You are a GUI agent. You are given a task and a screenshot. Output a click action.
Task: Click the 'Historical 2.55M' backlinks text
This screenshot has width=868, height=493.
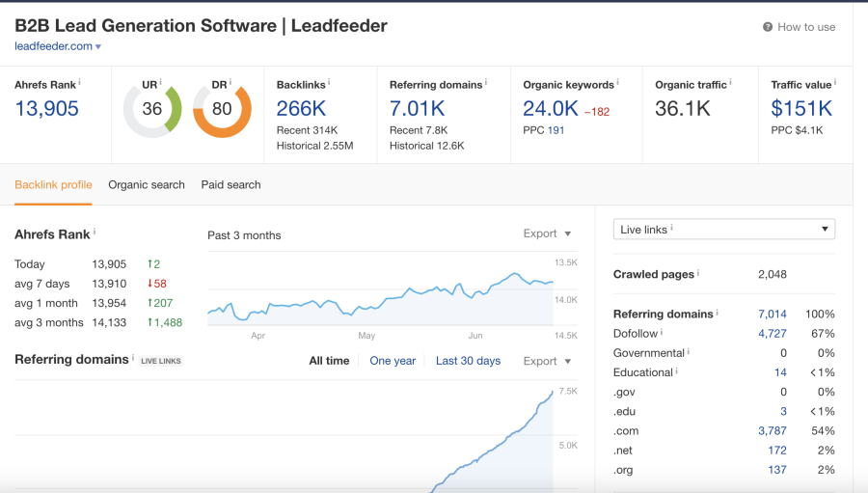[x=314, y=146]
